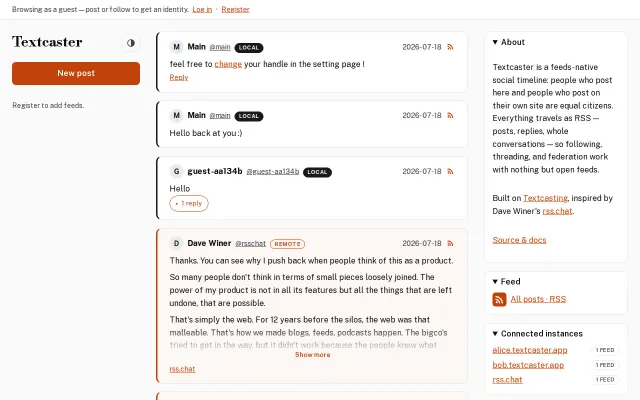Open RSS icon on Dave Winer post

click(450, 243)
